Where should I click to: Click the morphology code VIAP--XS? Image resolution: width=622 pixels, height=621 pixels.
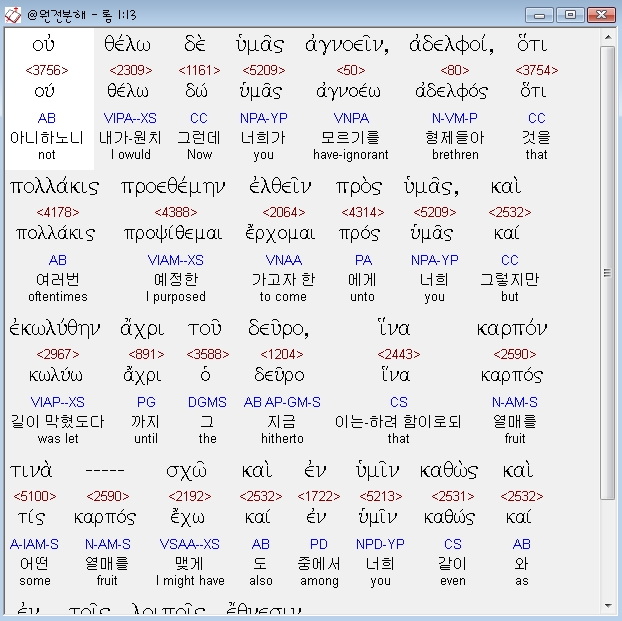click(x=58, y=402)
